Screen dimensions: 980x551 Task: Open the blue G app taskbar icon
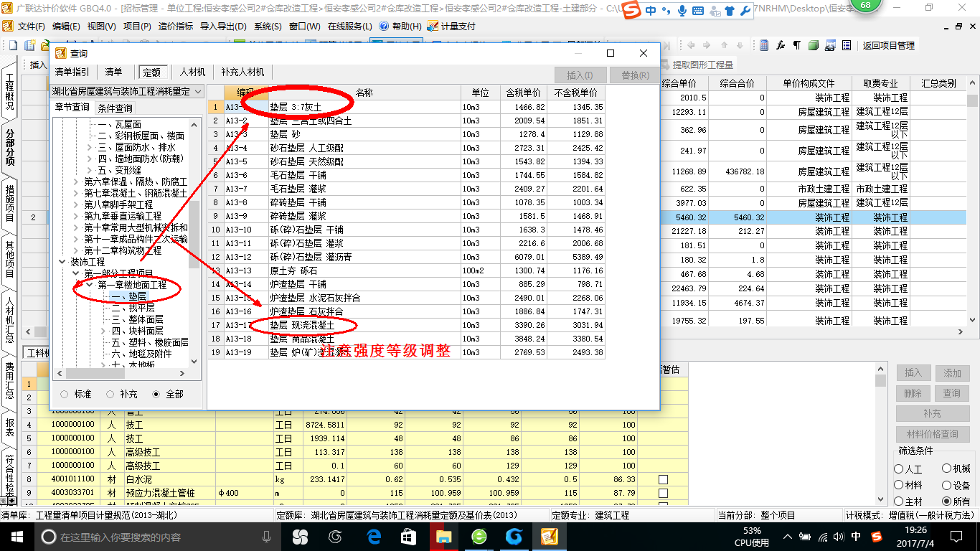[514, 536]
